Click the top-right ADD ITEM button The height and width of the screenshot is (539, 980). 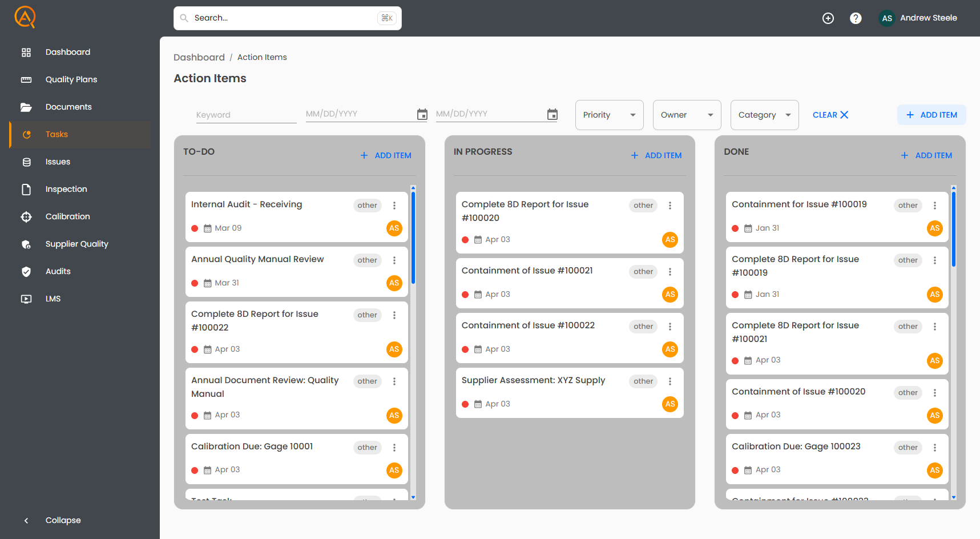pyautogui.click(x=931, y=115)
